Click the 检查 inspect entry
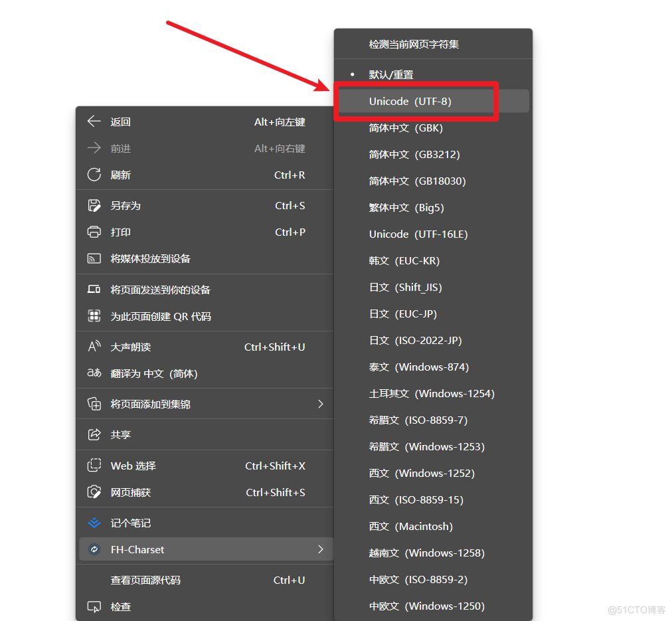This screenshot has height=621, width=672. [121, 606]
